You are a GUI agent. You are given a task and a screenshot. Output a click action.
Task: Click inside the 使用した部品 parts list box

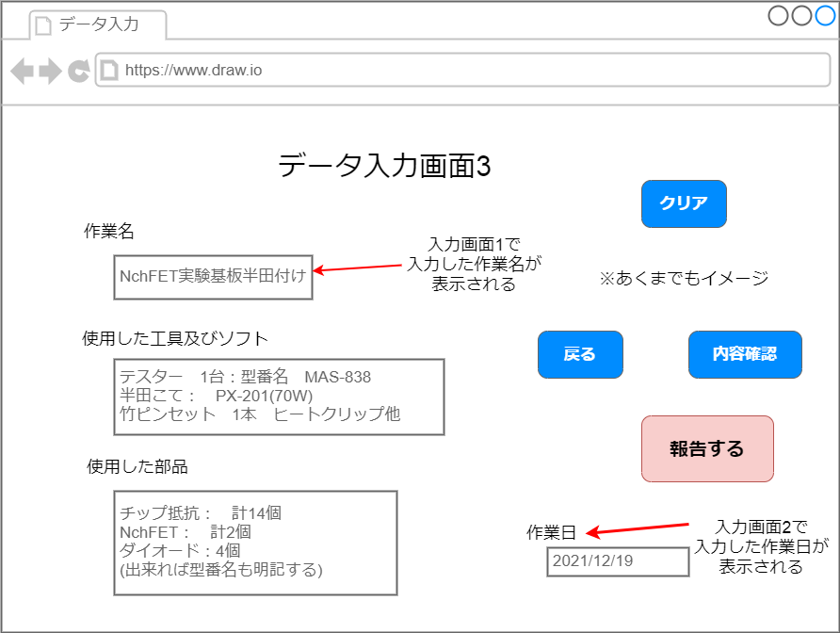(254, 542)
